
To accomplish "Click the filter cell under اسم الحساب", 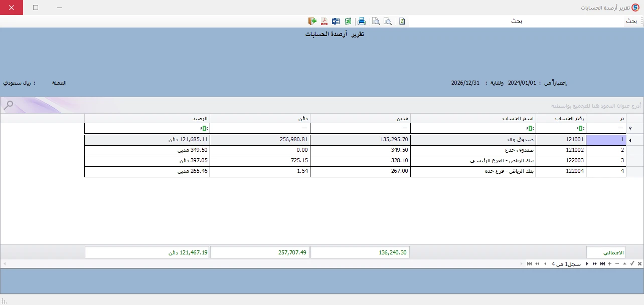I will pyautogui.click(x=473, y=128).
